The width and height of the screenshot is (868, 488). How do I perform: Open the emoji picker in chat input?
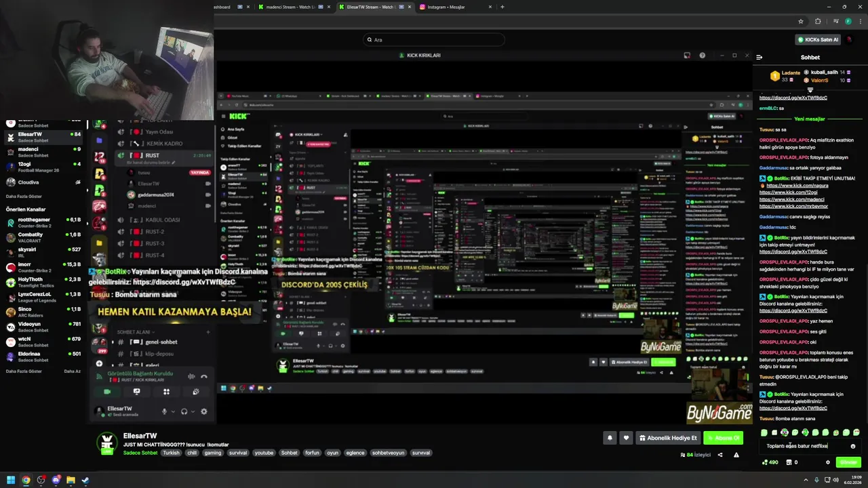[x=853, y=446]
